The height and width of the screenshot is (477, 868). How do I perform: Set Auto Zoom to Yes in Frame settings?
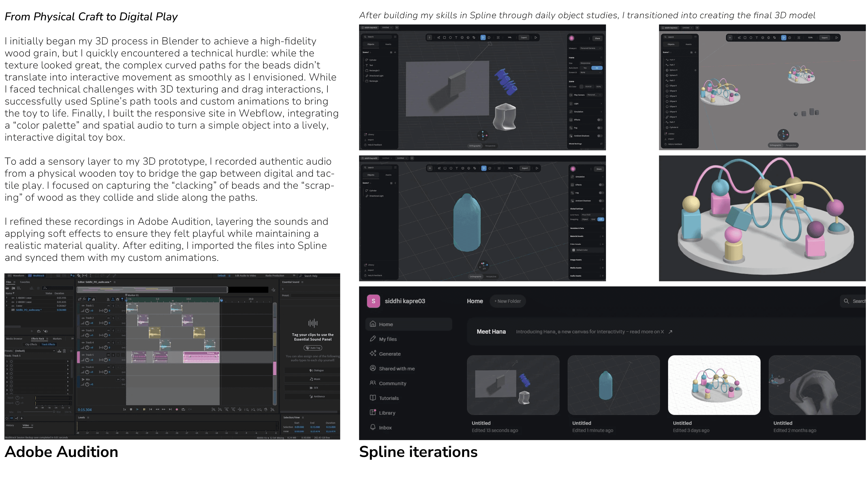tap(585, 68)
